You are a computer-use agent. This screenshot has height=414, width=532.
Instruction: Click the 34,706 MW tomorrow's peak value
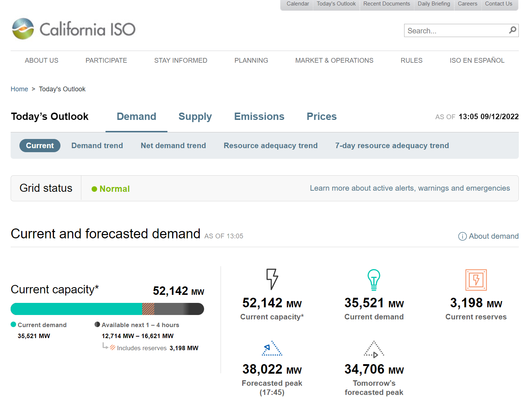pyautogui.click(x=374, y=369)
